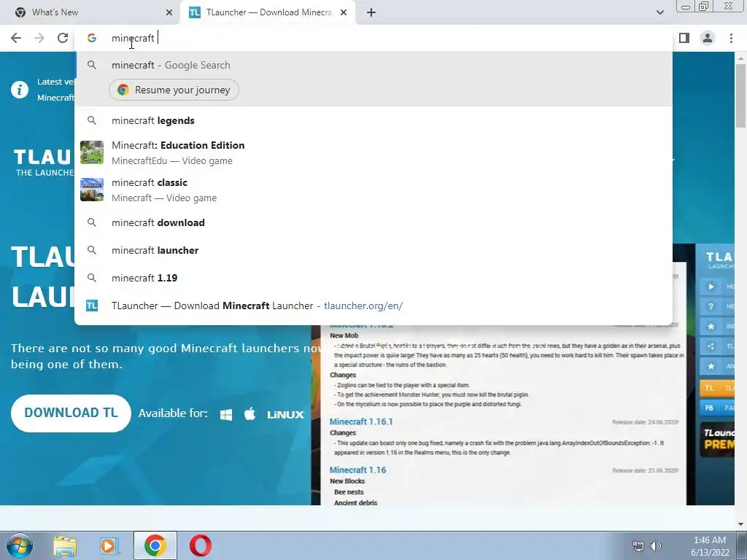
Task: Open the Windows Start button
Action: (20, 545)
